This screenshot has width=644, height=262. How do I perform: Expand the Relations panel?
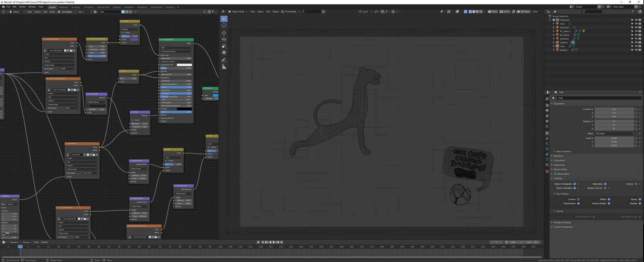click(x=558, y=156)
